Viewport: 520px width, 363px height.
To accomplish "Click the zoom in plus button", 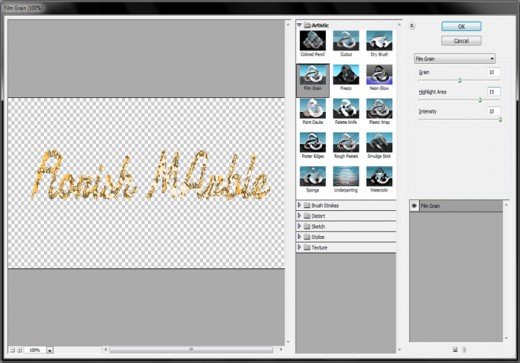I will [x=19, y=350].
